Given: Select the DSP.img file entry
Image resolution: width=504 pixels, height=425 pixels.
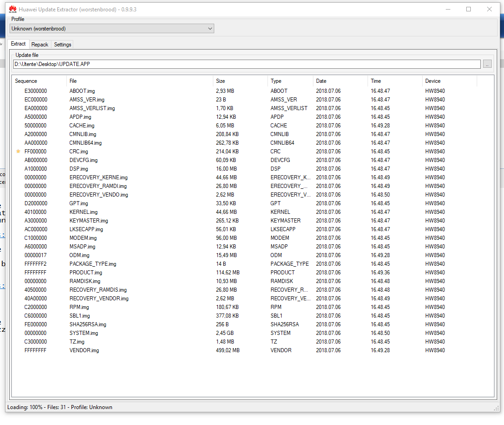Looking at the screenshot, I should (x=78, y=169).
